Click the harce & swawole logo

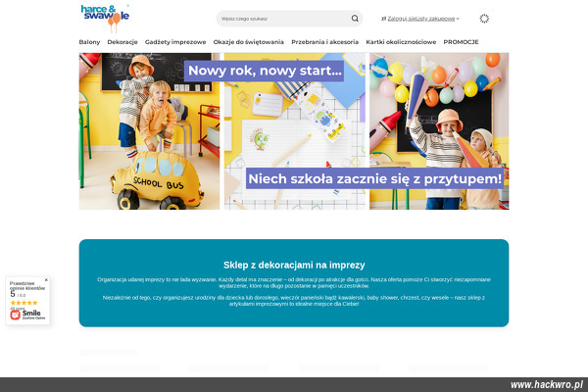click(x=104, y=15)
